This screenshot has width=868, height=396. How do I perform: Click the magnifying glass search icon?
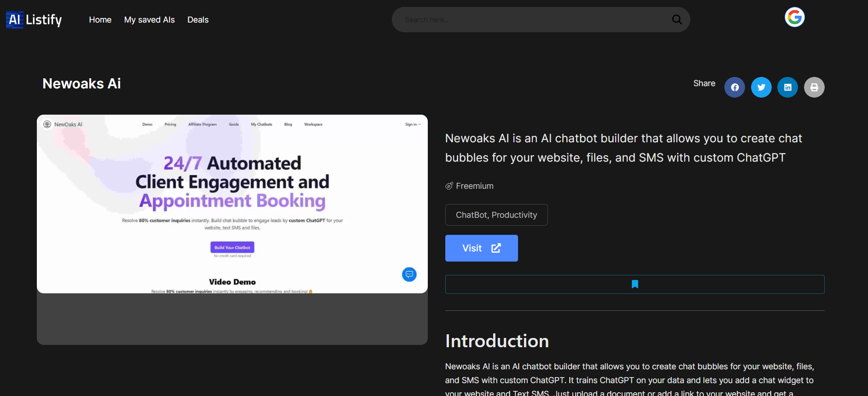click(x=677, y=19)
